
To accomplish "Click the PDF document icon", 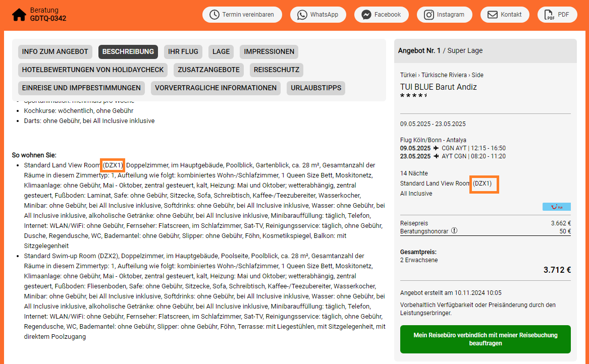I will pos(550,15).
